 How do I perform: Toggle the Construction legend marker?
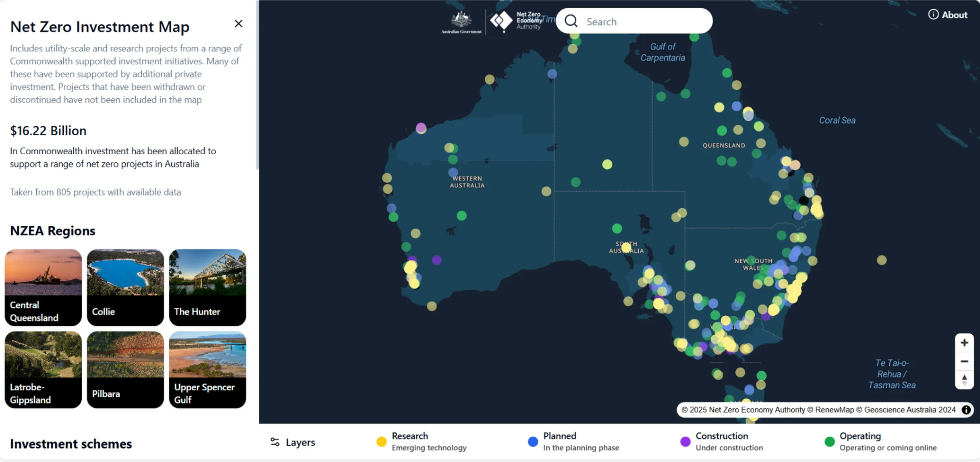(x=685, y=441)
